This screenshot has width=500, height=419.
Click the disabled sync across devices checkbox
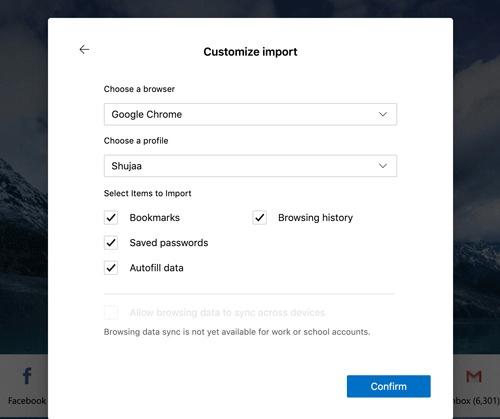111,313
